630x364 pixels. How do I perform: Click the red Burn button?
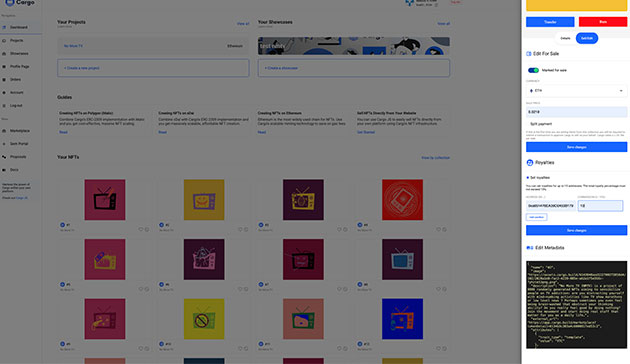coord(603,22)
